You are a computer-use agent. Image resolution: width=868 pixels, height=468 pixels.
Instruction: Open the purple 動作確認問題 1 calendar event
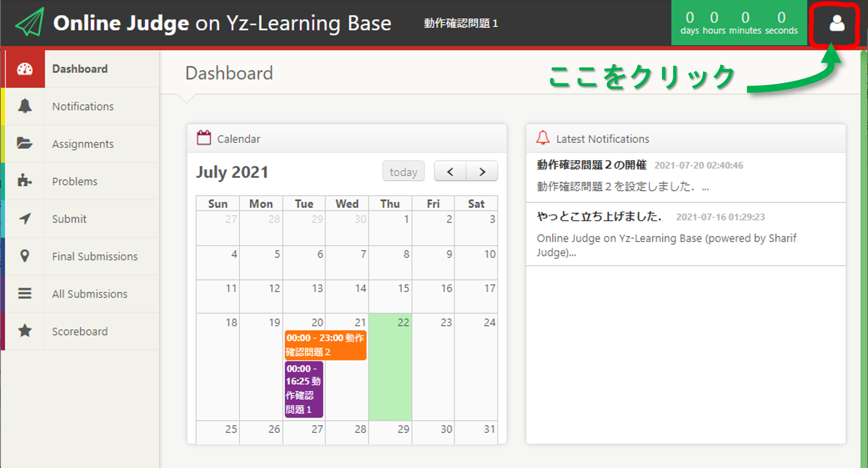304,389
